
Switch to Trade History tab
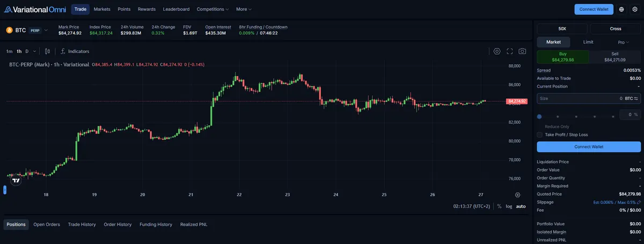(82, 224)
